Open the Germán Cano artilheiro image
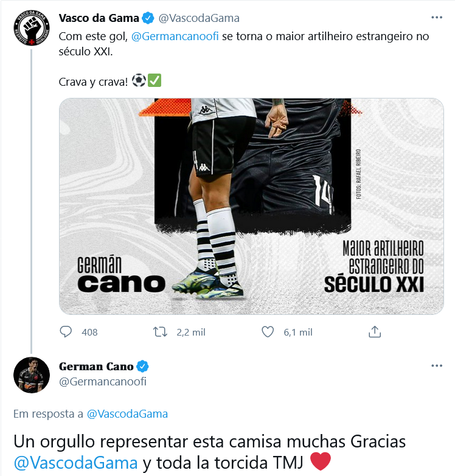The image size is (455, 476). pos(251,206)
